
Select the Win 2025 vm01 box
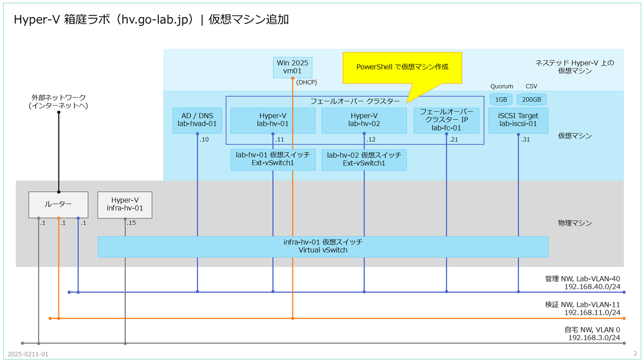[x=292, y=67]
